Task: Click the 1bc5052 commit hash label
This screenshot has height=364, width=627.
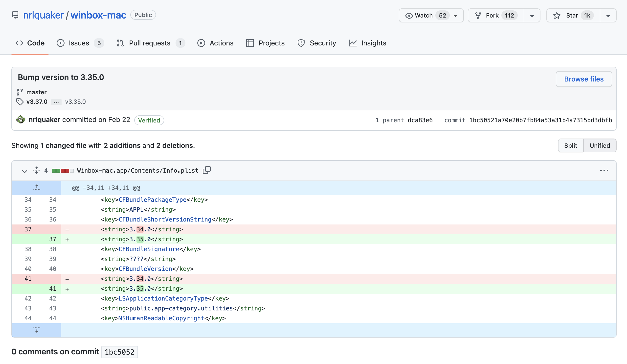Action: click(x=119, y=352)
